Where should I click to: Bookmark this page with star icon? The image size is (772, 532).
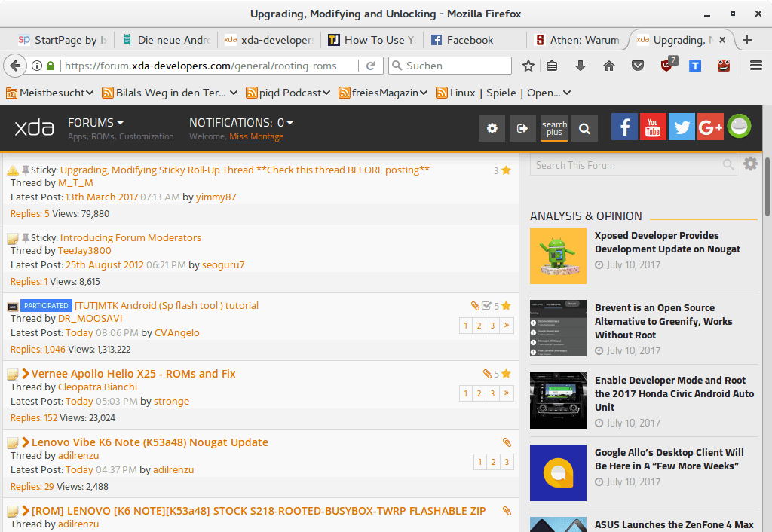click(x=528, y=66)
